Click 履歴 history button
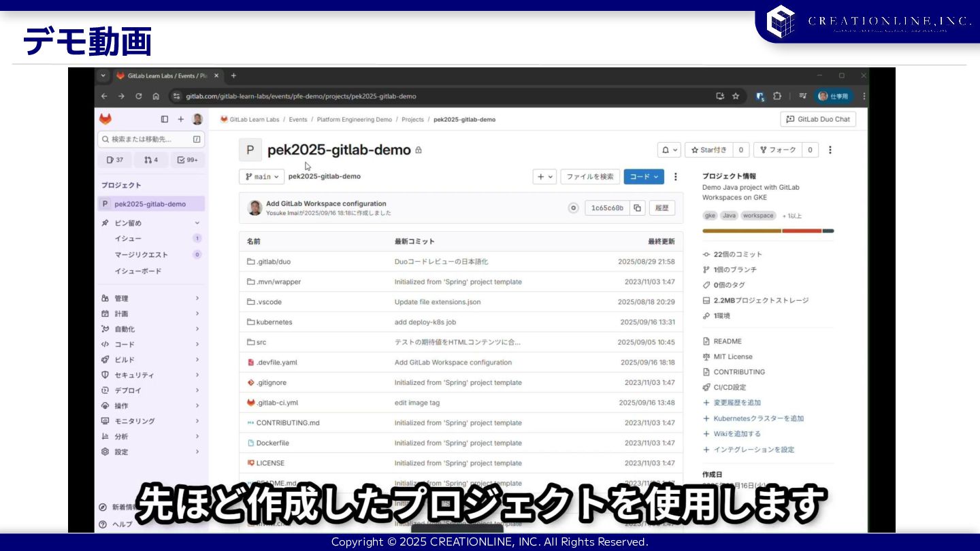 (x=662, y=208)
